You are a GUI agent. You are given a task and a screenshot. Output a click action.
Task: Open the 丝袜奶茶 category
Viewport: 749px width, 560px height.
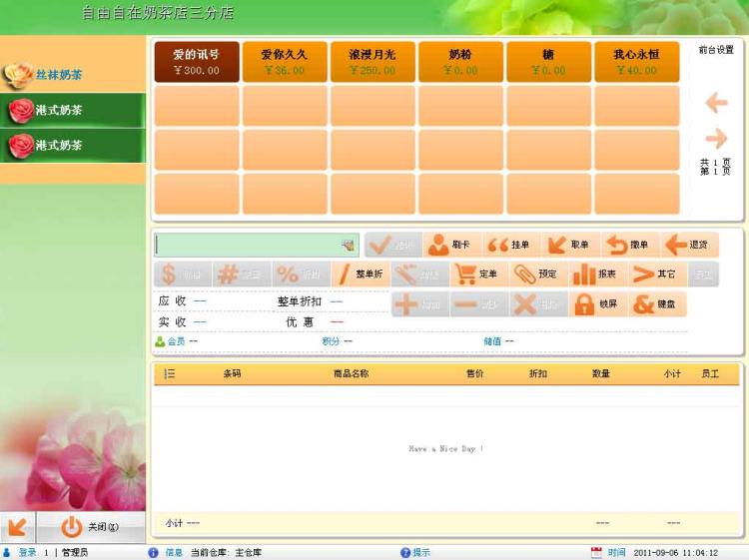coord(73,75)
